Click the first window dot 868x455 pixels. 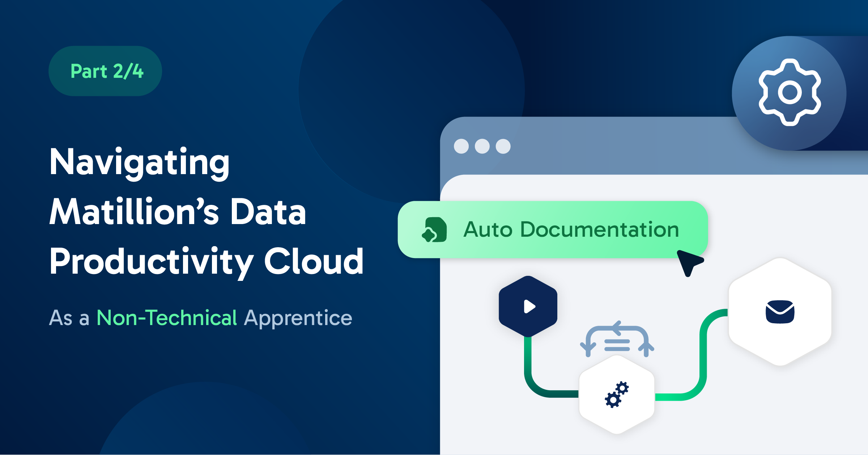pos(461,146)
